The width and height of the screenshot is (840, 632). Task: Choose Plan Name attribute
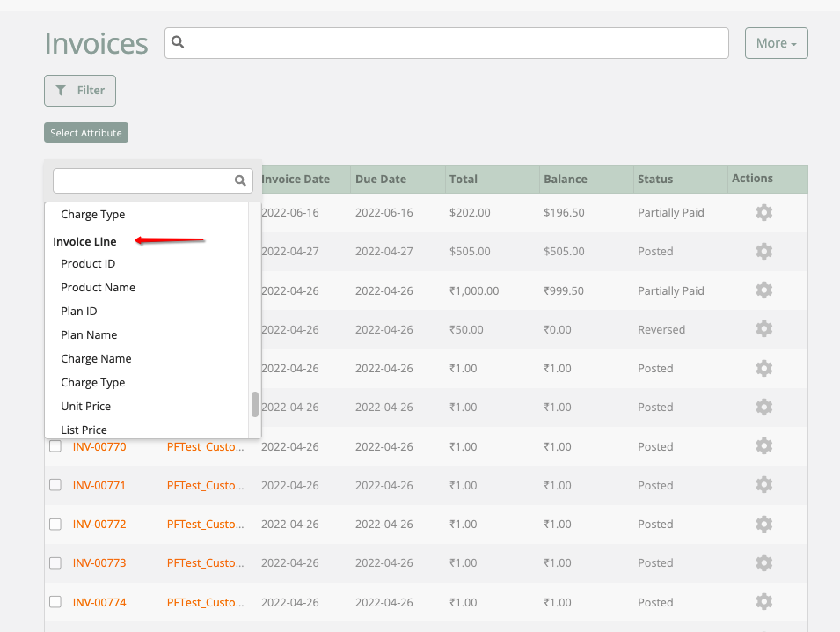89,335
